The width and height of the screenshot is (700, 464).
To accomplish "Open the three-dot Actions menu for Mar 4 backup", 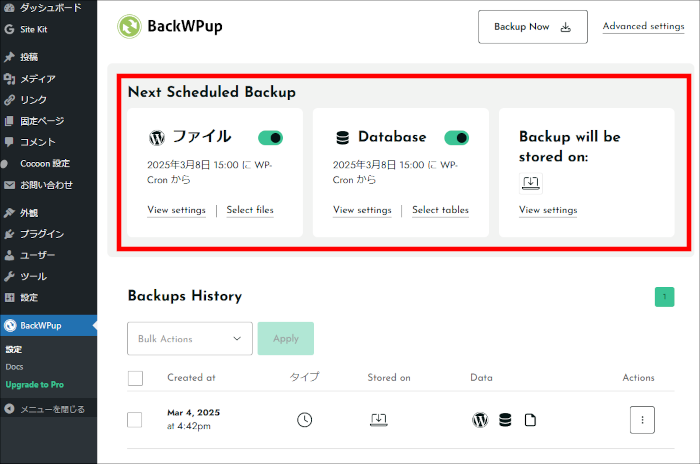I will 642,420.
